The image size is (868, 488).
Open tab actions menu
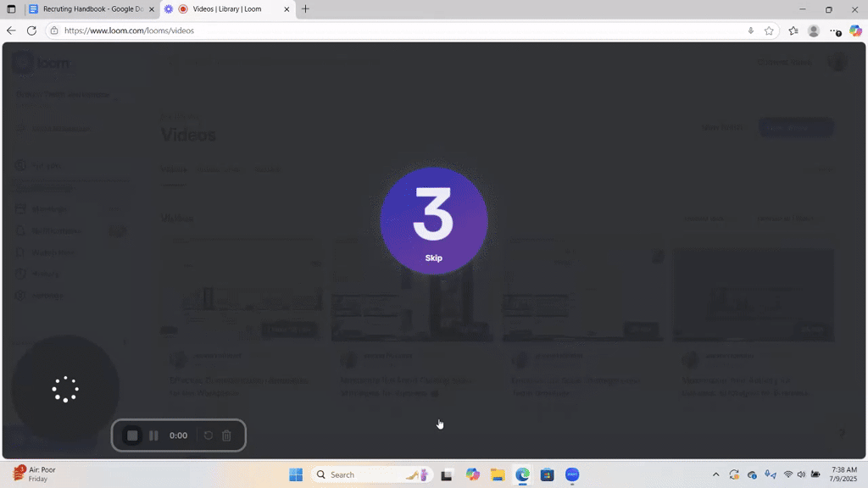click(x=11, y=8)
